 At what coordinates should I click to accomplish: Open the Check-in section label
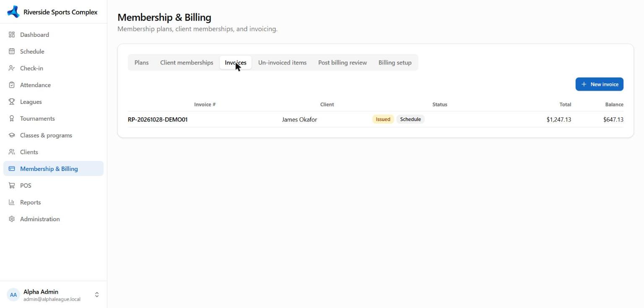coord(31,68)
